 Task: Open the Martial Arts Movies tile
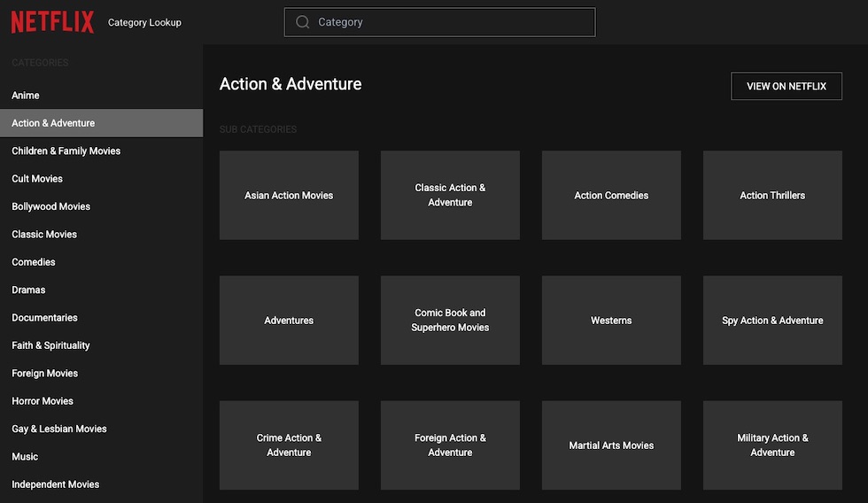[611, 445]
